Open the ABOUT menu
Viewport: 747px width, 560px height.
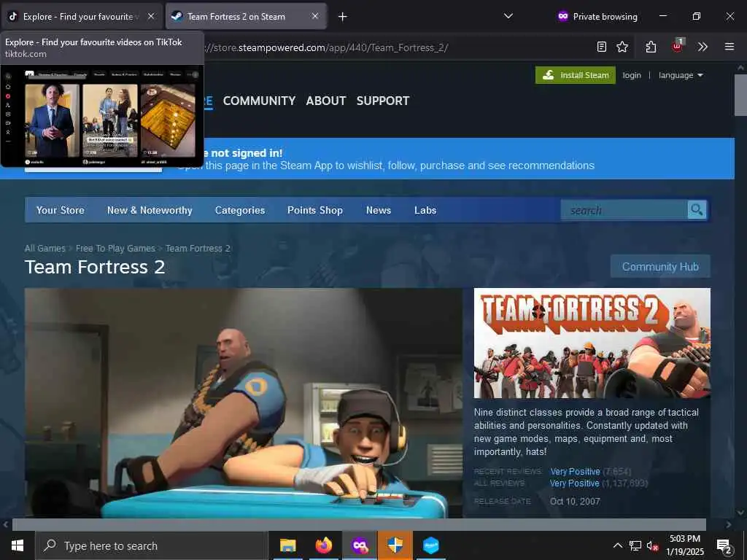(326, 101)
